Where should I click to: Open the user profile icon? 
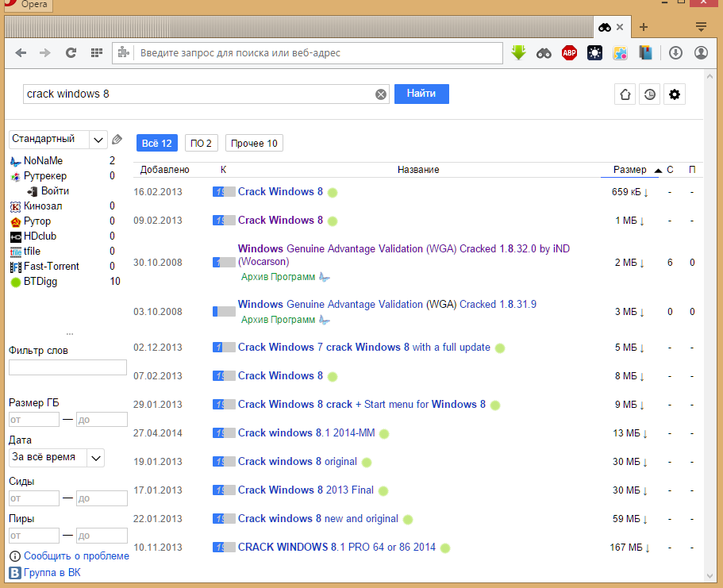[x=701, y=53]
